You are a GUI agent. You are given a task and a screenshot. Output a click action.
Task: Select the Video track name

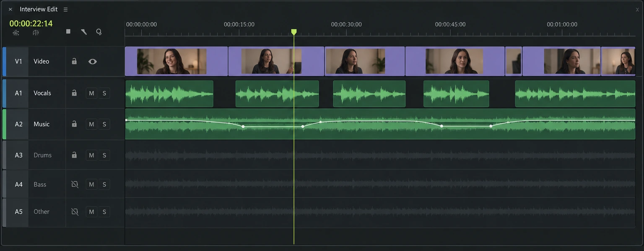click(x=42, y=61)
